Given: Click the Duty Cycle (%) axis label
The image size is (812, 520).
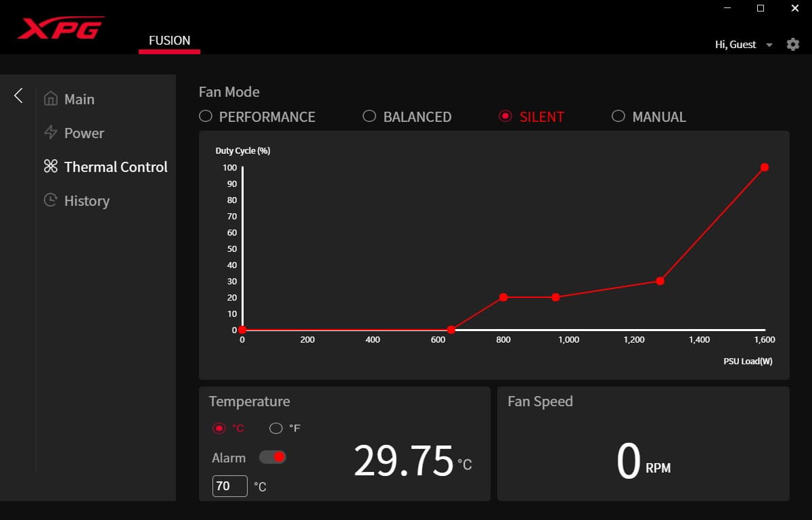Looking at the screenshot, I should (x=243, y=151).
